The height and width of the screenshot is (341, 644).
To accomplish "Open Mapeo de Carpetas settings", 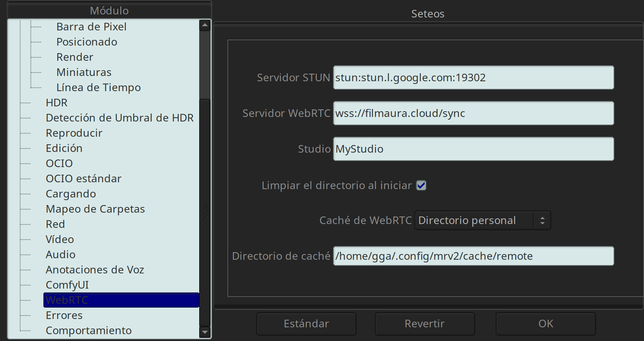I will (x=95, y=209).
